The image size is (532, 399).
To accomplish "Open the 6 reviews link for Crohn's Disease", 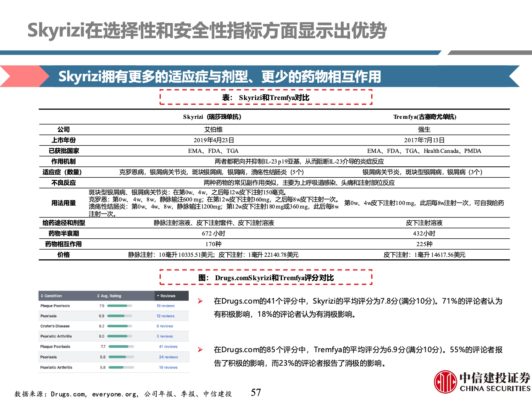I will (165, 326).
